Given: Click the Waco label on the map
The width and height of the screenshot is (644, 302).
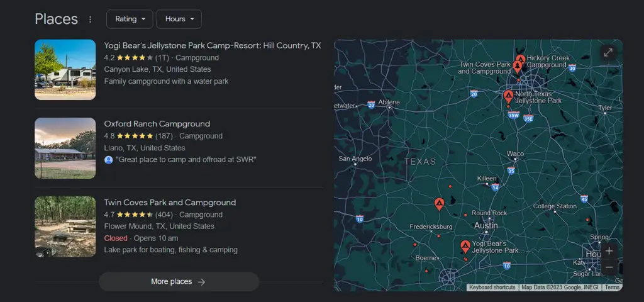Looking at the screenshot, I should point(515,154).
